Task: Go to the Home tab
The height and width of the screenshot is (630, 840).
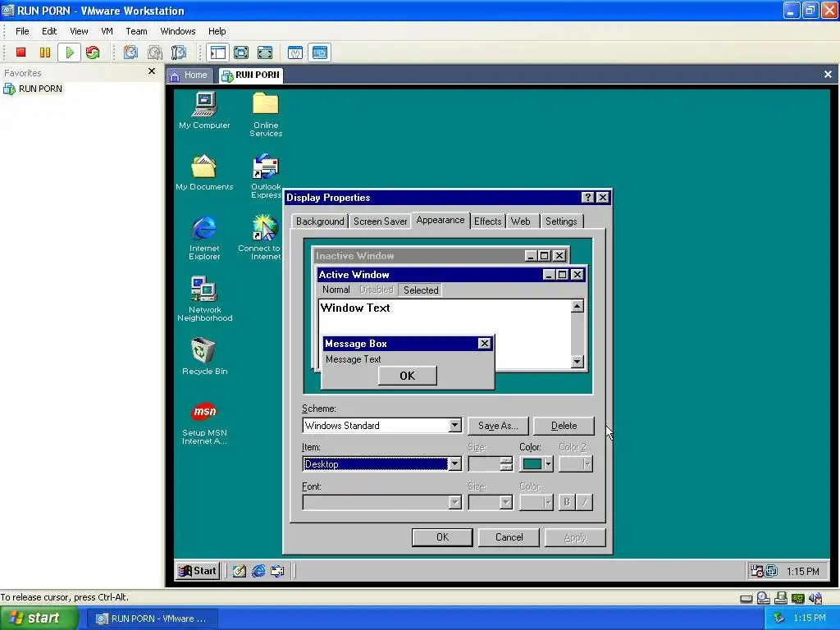Action: pos(189,75)
